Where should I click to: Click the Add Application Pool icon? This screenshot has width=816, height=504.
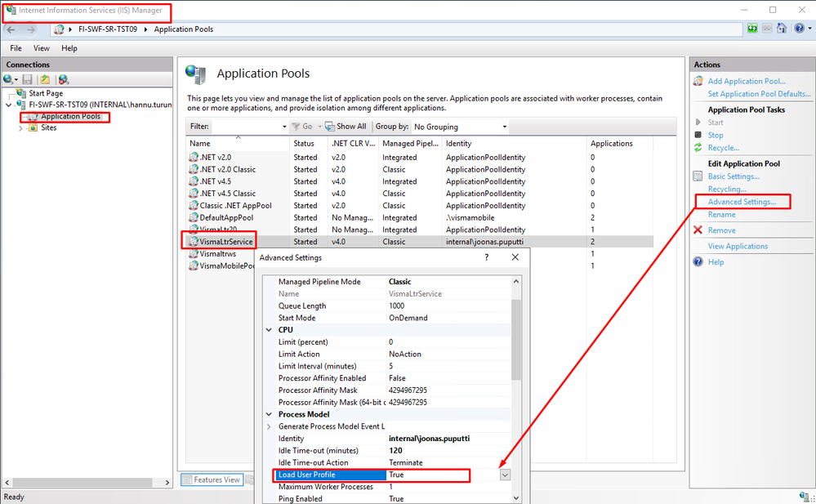[x=698, y=81]
